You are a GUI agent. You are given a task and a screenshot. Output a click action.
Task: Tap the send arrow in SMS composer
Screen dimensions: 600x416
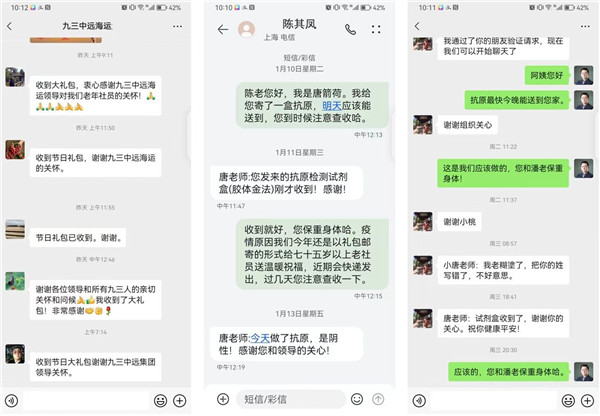click(x=378, y=399)
